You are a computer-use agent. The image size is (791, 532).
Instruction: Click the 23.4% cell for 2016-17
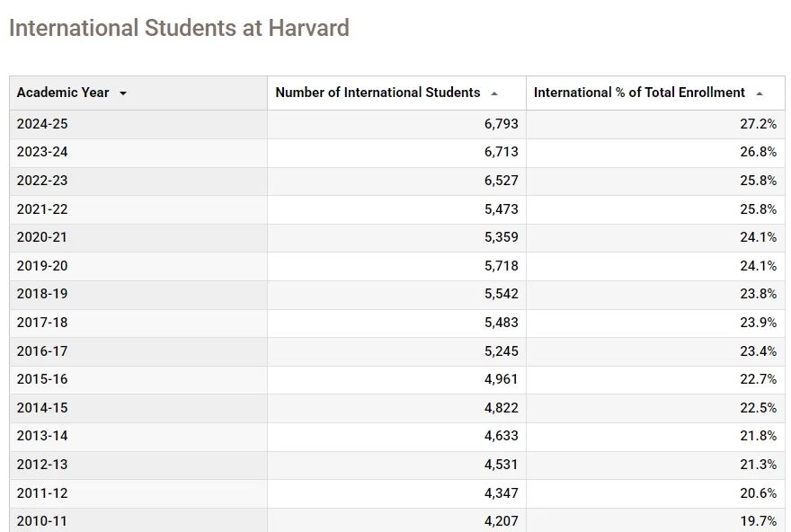tap(655, 351)
